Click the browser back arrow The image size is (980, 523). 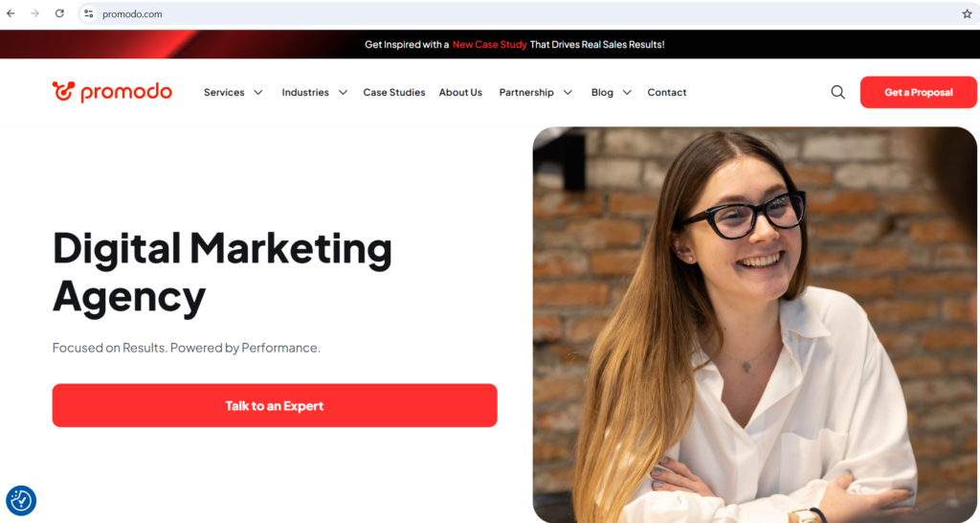click(x=11, y=13)
